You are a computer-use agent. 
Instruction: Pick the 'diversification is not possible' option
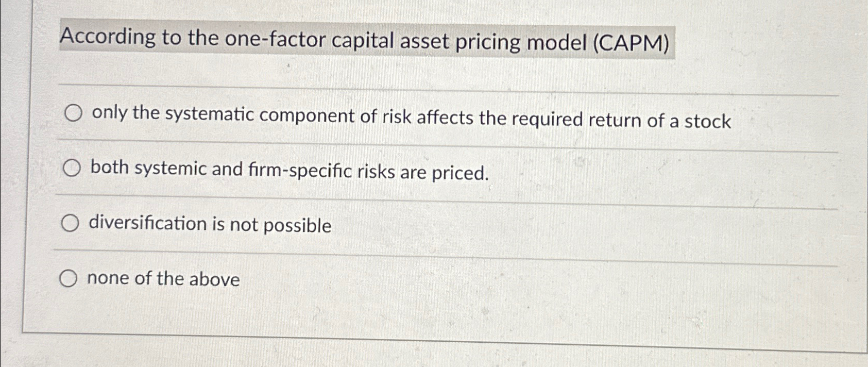[70, 224]
